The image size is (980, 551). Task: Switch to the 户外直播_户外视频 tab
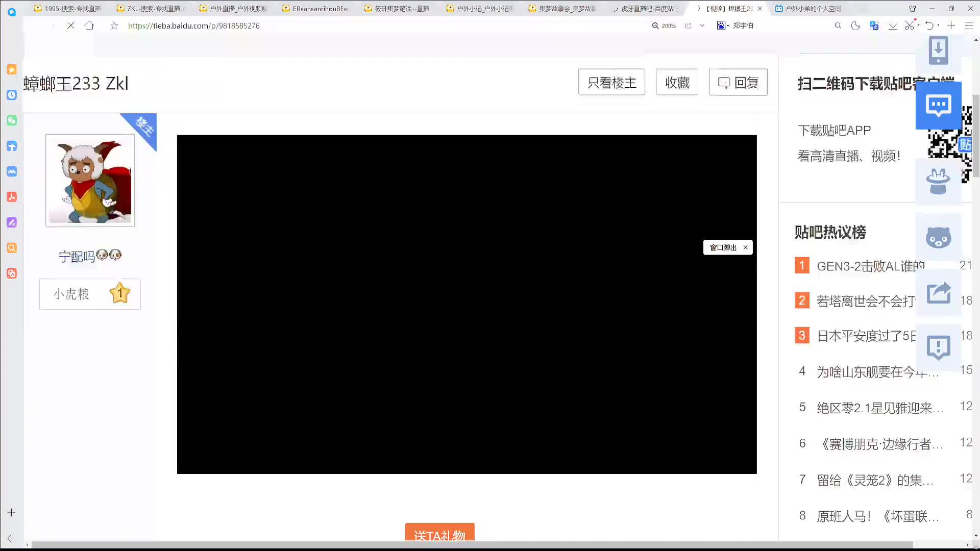click(x=233, y=8)
